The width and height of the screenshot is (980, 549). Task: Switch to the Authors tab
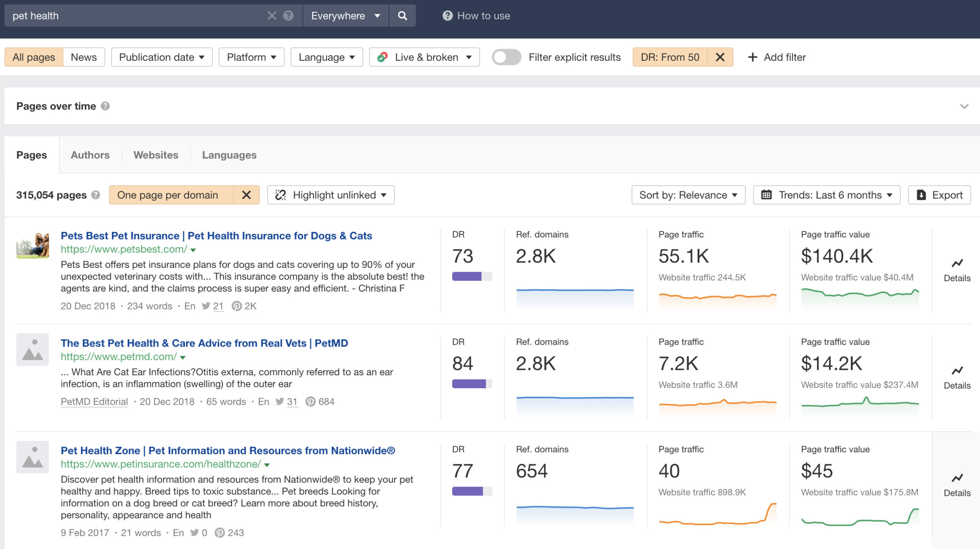tap(90, 155)
